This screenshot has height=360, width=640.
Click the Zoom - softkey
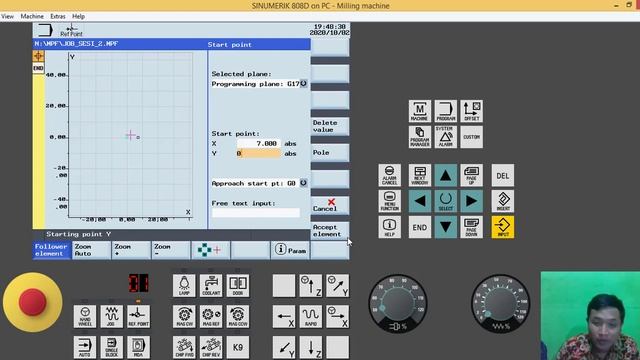click(x=170, y=250)
